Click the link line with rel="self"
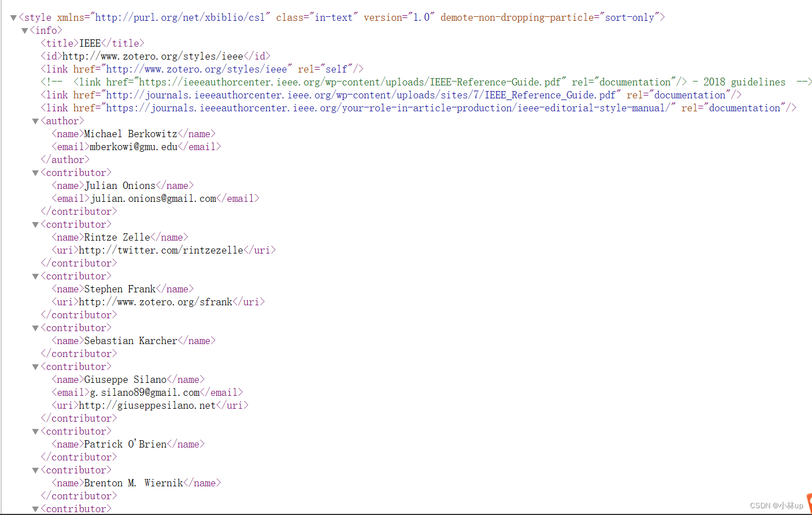Screen dimensions: 812x515 [202, 69]
